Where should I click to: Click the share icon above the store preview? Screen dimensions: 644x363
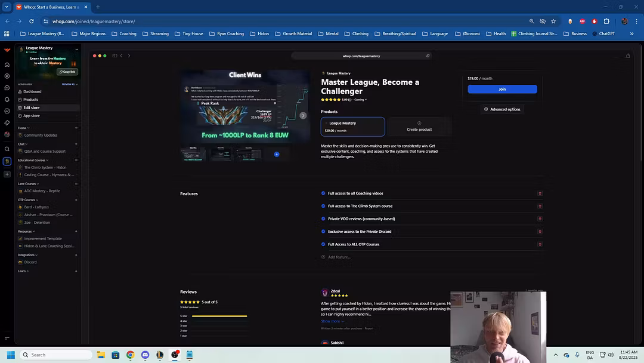(x=428, y=56)
